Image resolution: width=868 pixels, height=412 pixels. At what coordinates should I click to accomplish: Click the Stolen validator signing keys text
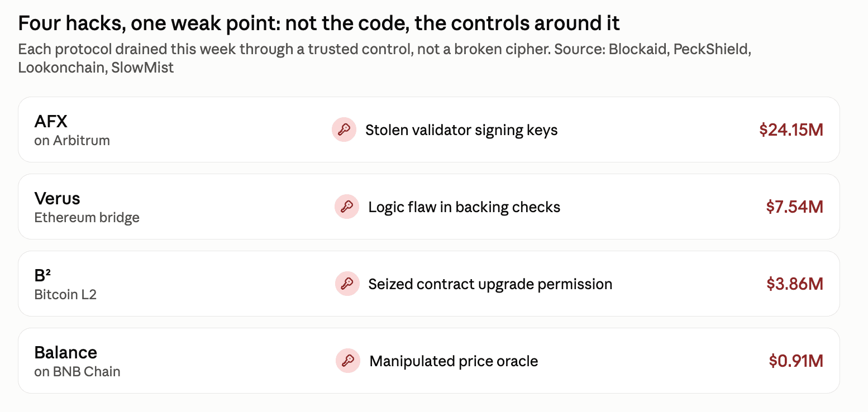[x=461, y=131]
